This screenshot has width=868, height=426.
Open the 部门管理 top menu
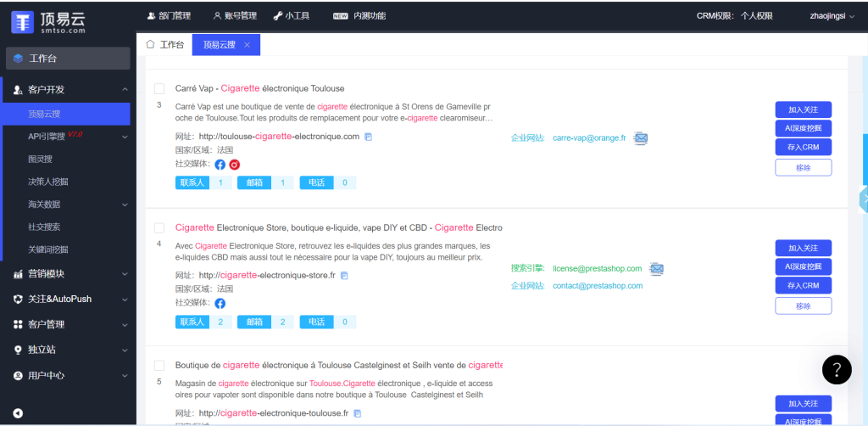(169, 15)
